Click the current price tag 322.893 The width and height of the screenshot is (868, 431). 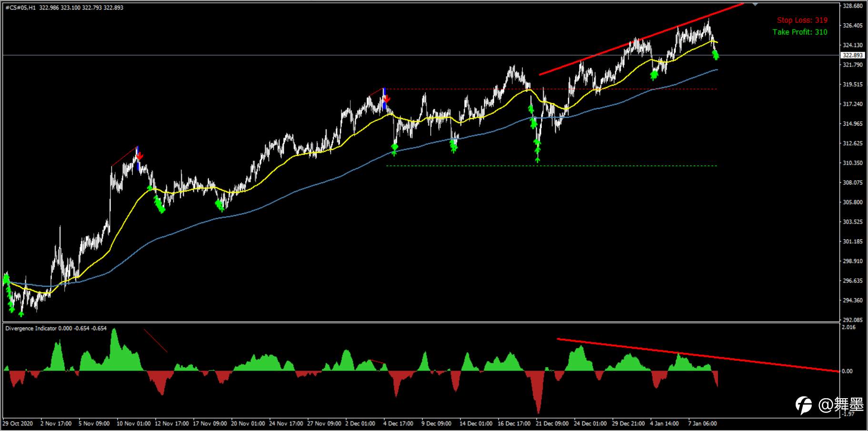[x=853, y=55]
